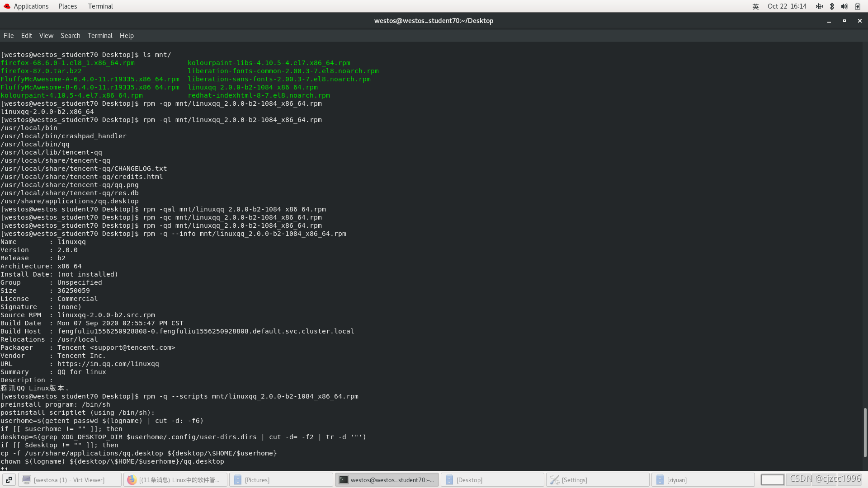The height and width of the screenshot is (488, 868).
Task: Click the show desktop icon in taskbar
Action: pyautogui.click(x=9, y=480)
